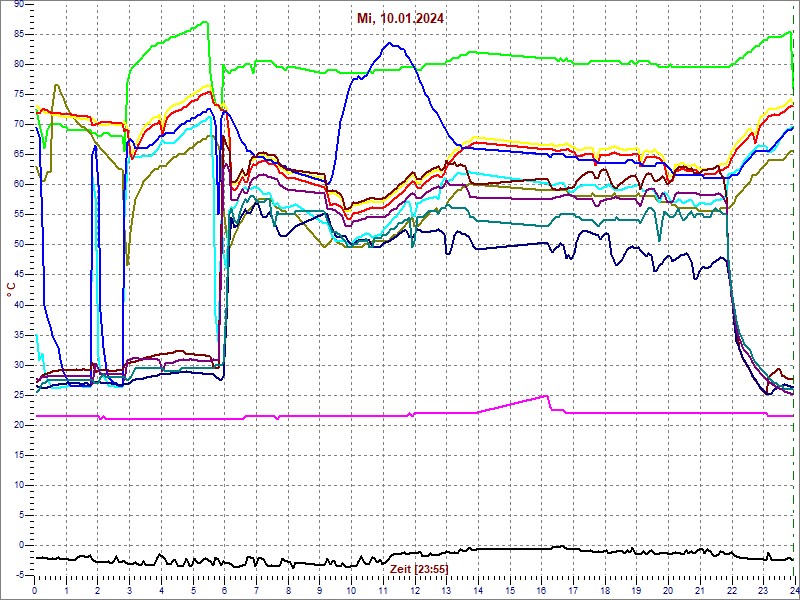
Task: Click the 70 label on temperature axis
Action: click(x=19, y=124)
